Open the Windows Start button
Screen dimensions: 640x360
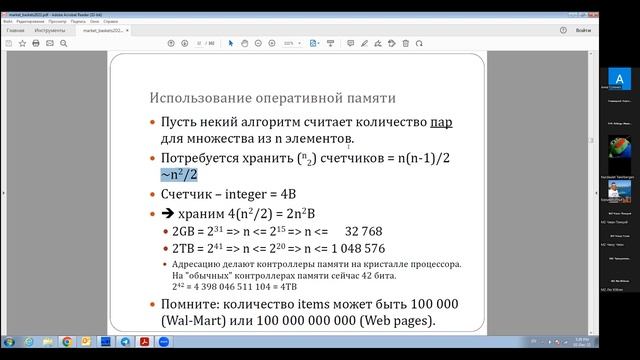click(x=9, y=342)
